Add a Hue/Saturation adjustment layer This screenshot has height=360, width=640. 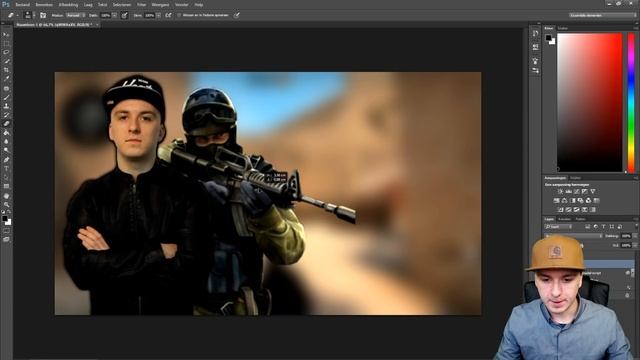coord(556,200)
